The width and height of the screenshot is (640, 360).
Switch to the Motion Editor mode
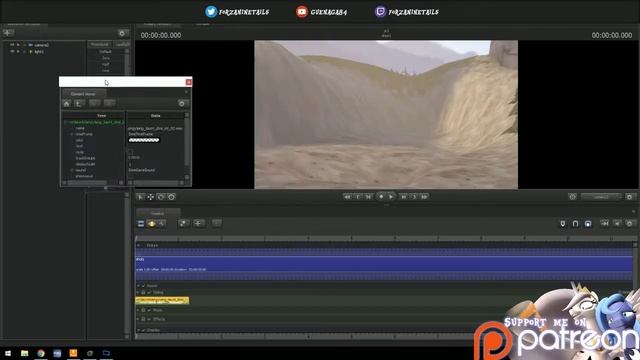tap(152, 224)
